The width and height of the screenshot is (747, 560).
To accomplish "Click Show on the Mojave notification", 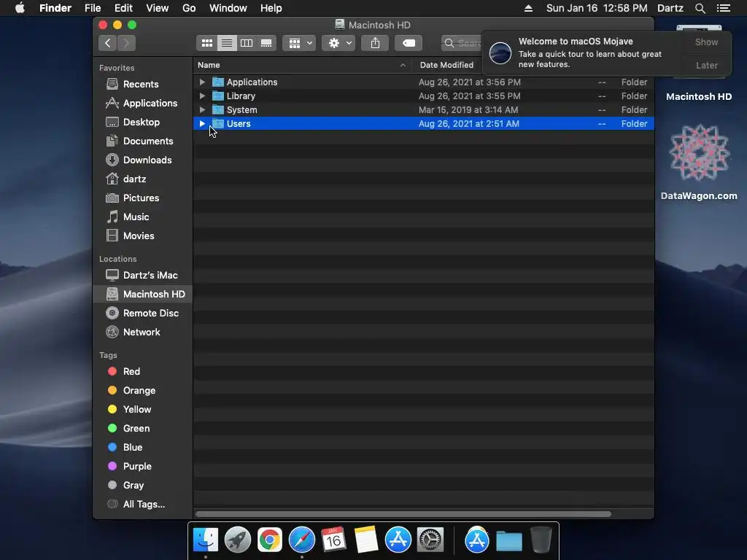I will [x=706, y=42].
